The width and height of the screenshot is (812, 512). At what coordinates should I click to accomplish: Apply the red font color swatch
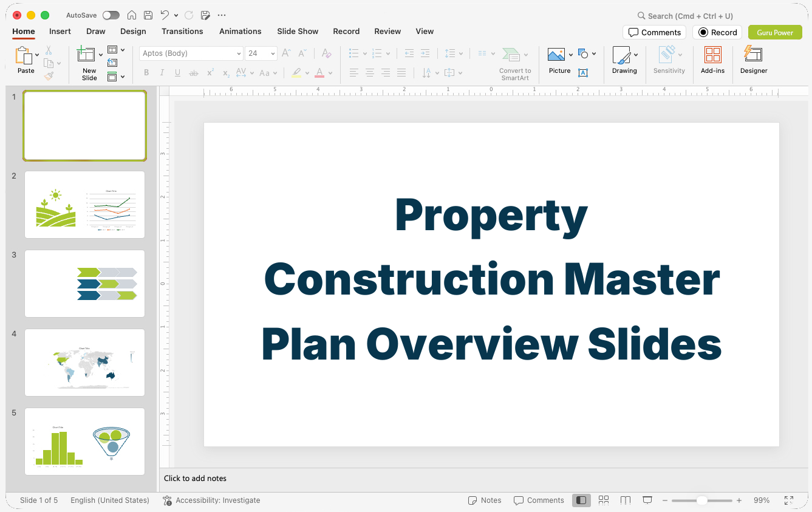[319, 73]
